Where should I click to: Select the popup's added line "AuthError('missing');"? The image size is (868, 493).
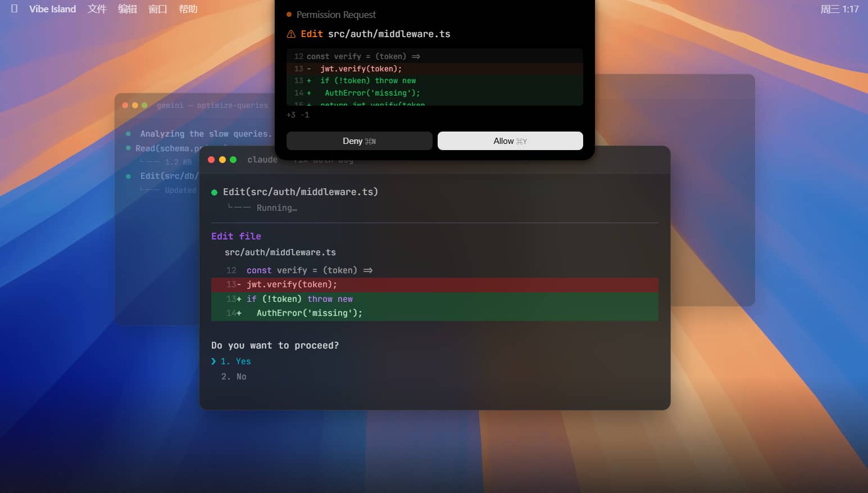(x=435, y=93)
